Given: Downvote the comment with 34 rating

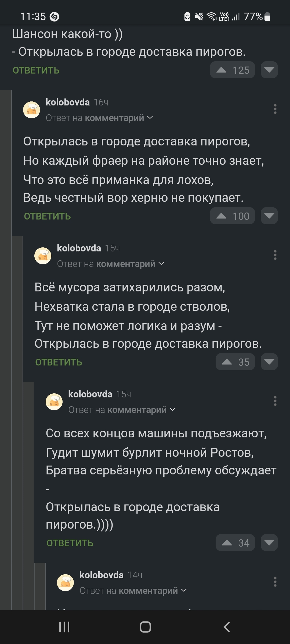Looking at the screenshot, I should click(269, 543).
